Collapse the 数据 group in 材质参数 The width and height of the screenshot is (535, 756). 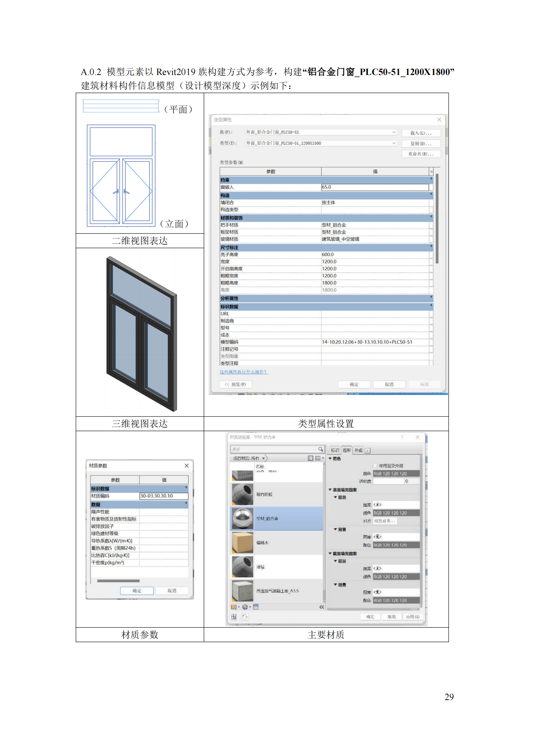click(x=186, y=504)
